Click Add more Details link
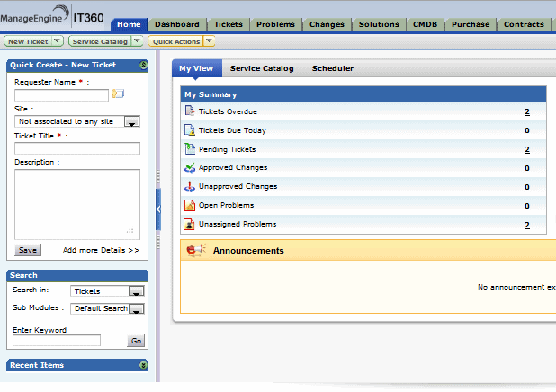The width and height of the screenshot is (556, 392). 101,250
